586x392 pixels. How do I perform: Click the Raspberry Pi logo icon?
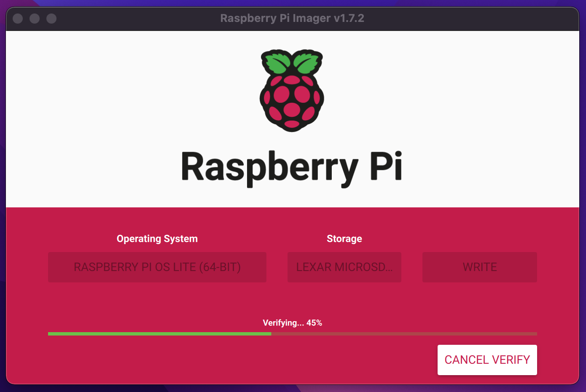pyautogui.click(x=292, y=91)
